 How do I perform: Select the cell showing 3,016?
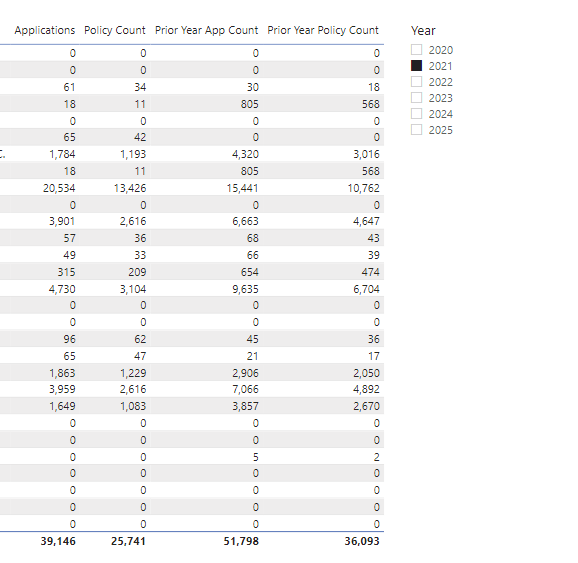(x=366, y=154)
